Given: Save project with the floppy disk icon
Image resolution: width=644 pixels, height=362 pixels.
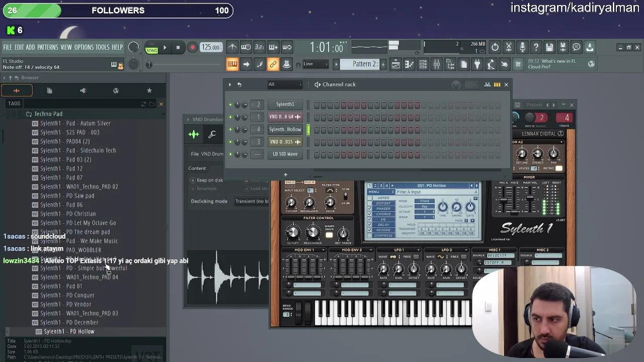Looking at the screenshot, I should (549, 47).
